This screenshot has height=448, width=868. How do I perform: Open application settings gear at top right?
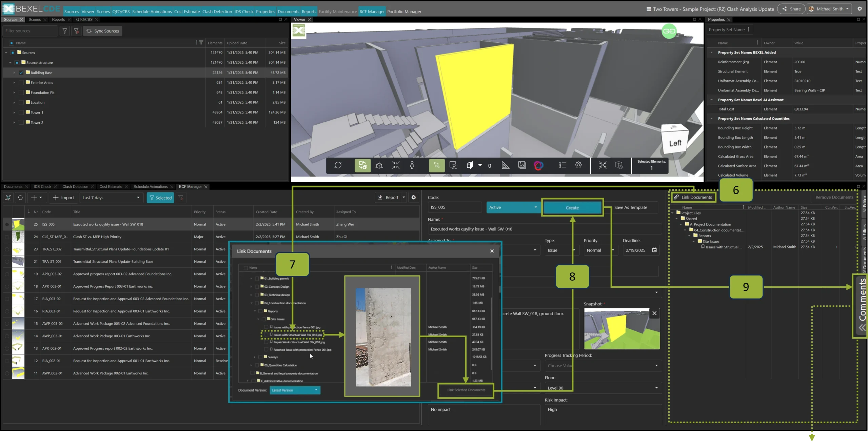tap(860, 9)
